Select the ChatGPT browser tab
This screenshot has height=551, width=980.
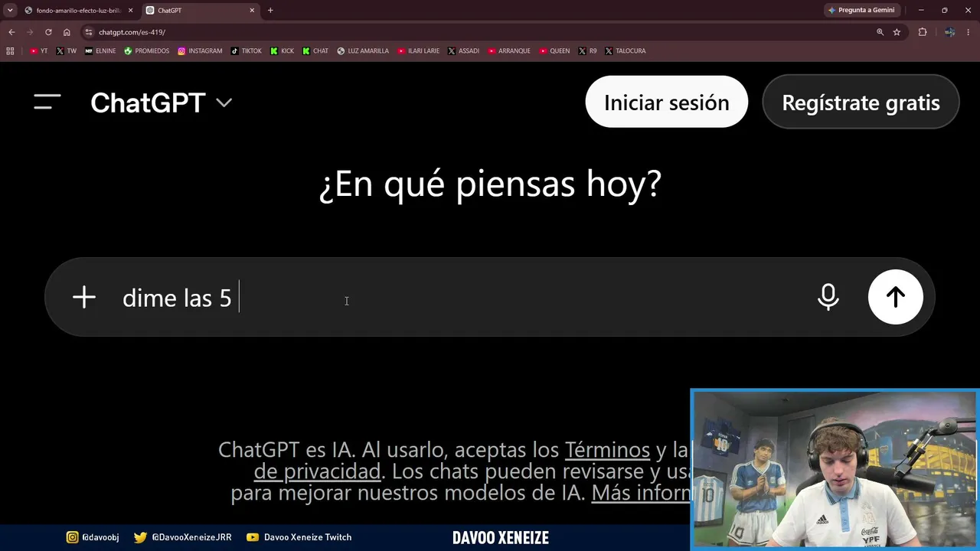coord(199,11)
